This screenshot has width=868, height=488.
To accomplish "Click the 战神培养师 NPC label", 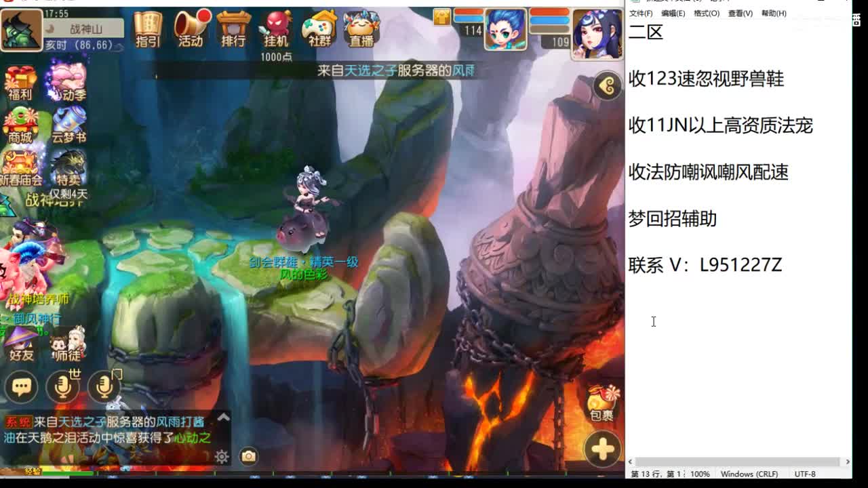I will pyautogui.click(x=38, y=299).
